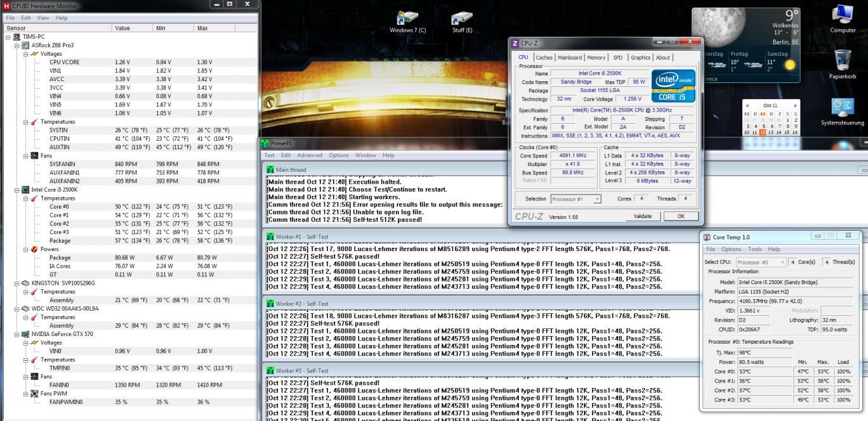Click the Powers flame icon
The height and width of the screenshot is (421, 868).
click(35, 249)
